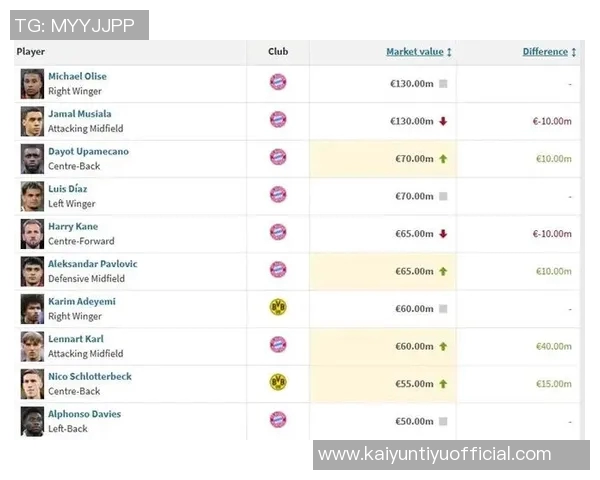Click red down arrow beside Harry Kane's value
600x480 pixels.
click(443, 234)
